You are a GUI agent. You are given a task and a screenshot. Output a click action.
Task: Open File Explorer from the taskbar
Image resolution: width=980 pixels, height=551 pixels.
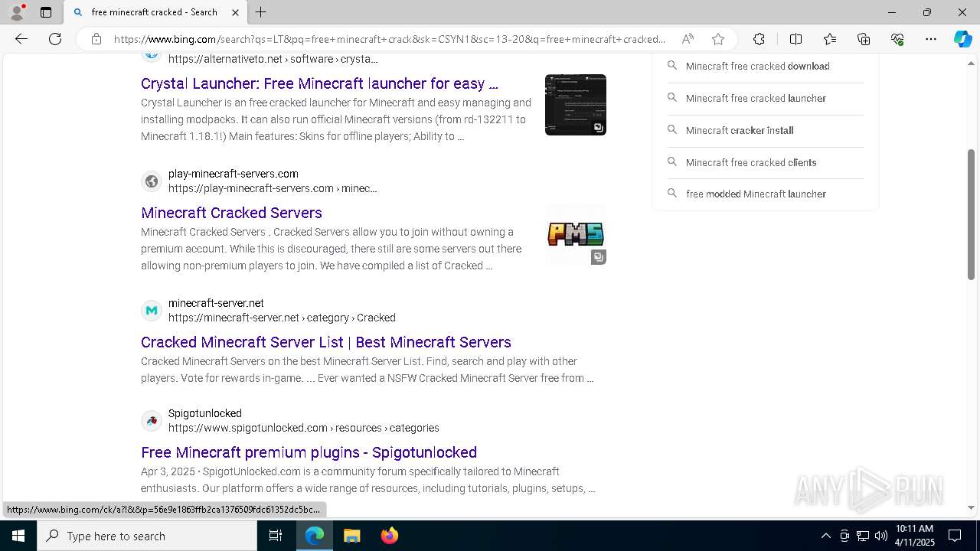click(x=351, y=536)
